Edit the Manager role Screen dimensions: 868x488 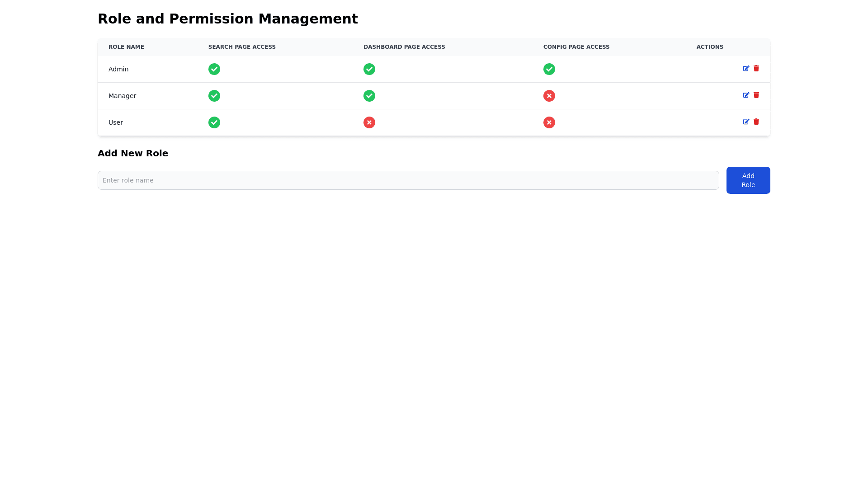click(x=746, y=95)
